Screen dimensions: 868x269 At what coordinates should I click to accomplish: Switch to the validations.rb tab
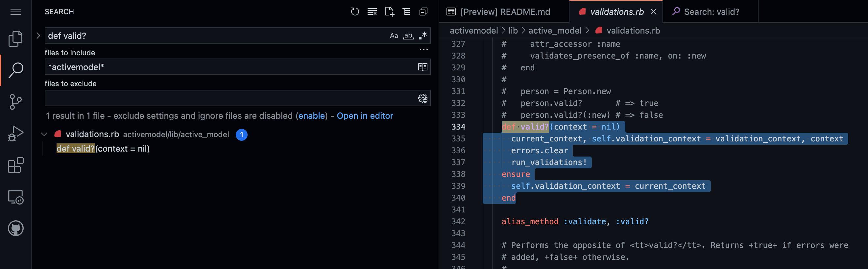coord(616,12)
